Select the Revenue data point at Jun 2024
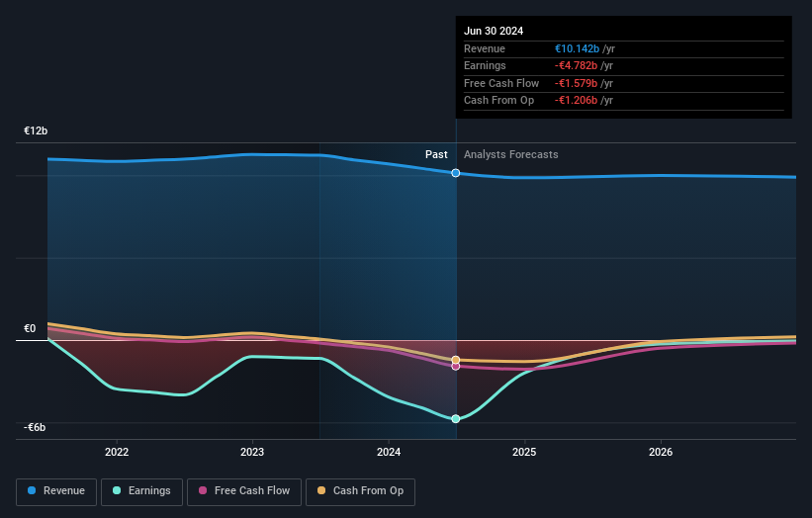The height and width of the screenshot is (518, 812). (456, 173)
